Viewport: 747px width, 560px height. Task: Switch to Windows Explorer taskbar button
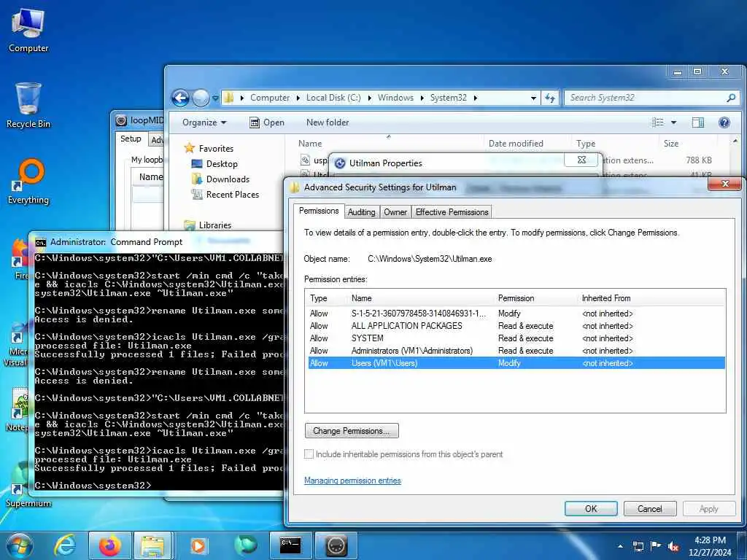[152, 545]
